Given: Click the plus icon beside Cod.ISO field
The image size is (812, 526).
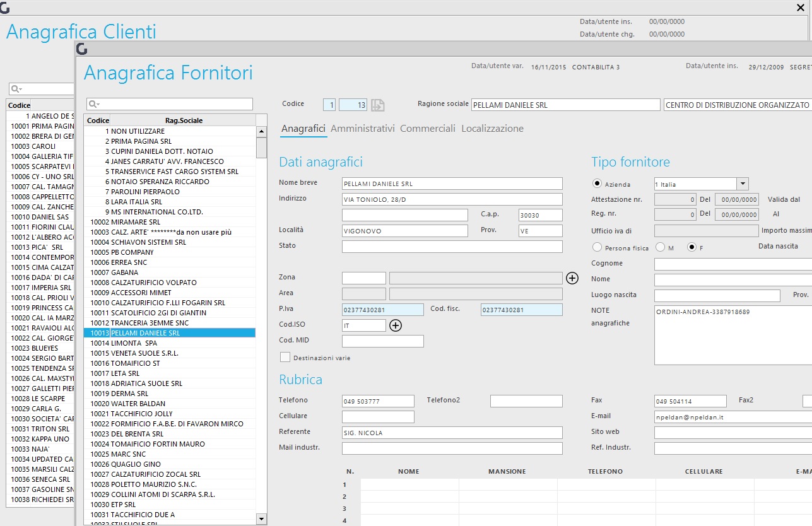Looking at the screenshot, I should [x=396, y=325].
